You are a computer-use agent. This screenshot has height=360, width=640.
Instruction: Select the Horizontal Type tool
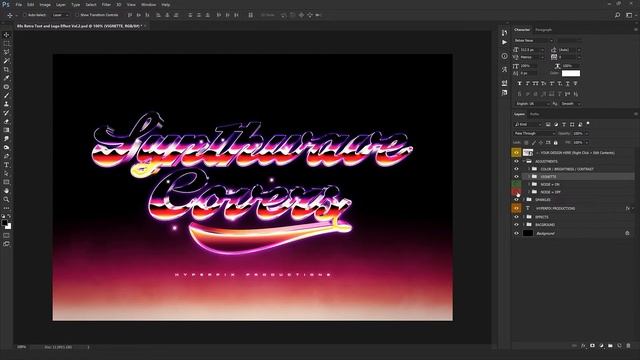pos(7,165)
